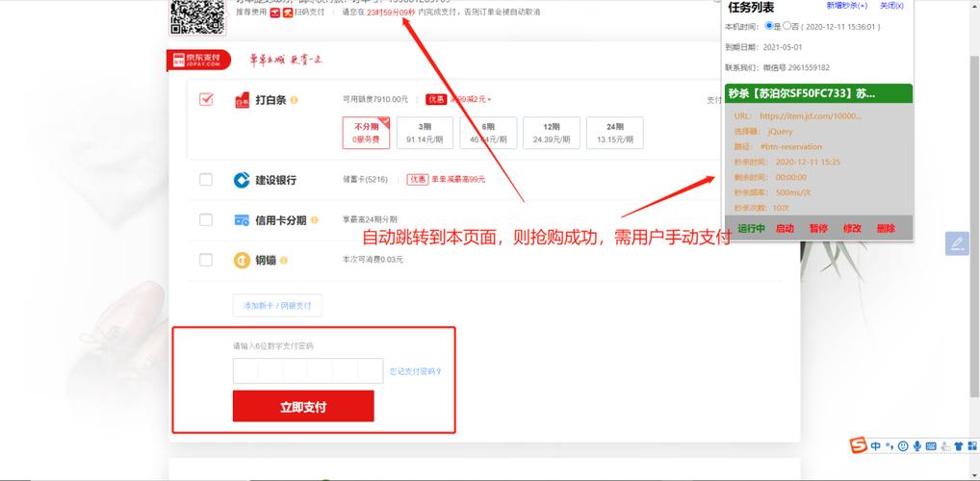Image resolution: width=980 pixels, height=481 pixels.
Task: Click the 修改 modify button
Action: point(852,229)
